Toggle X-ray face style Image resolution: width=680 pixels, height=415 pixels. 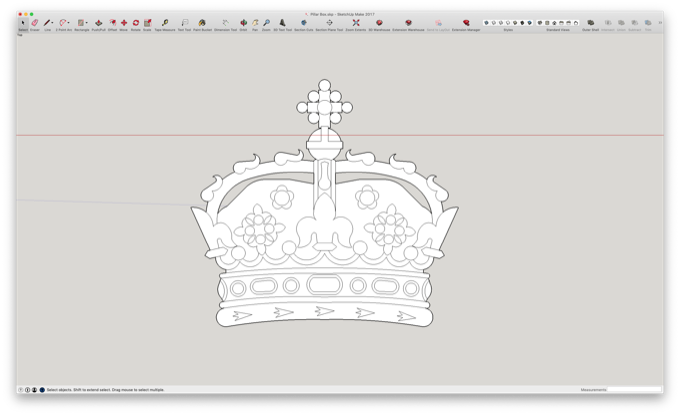click(486, 23)
